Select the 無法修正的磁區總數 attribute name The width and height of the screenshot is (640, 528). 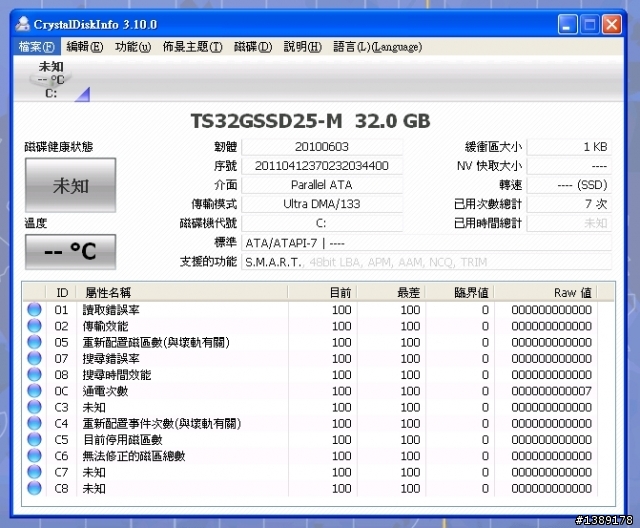[x=134, y=456]
